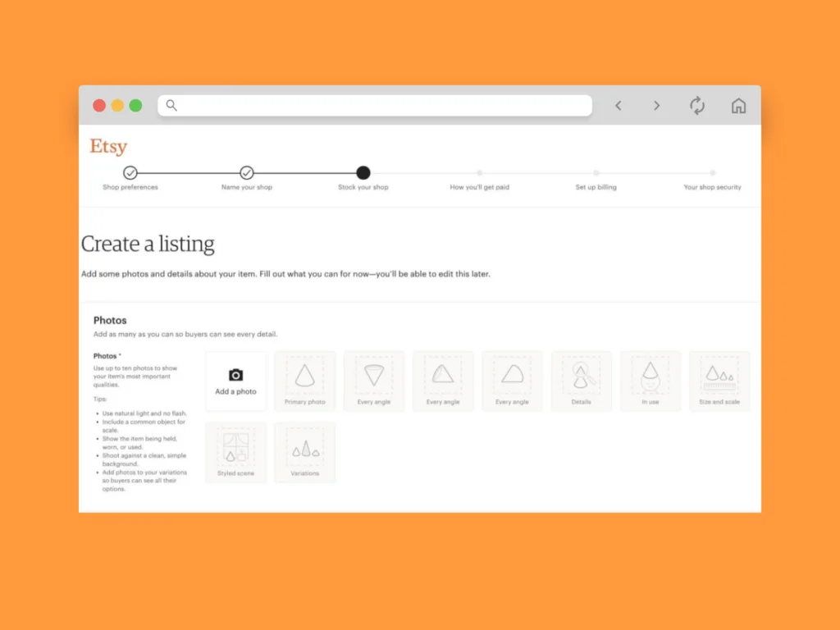Go to the Shop preferences step
The width and height of the screenshot is (840, 630).
(130, 173)
